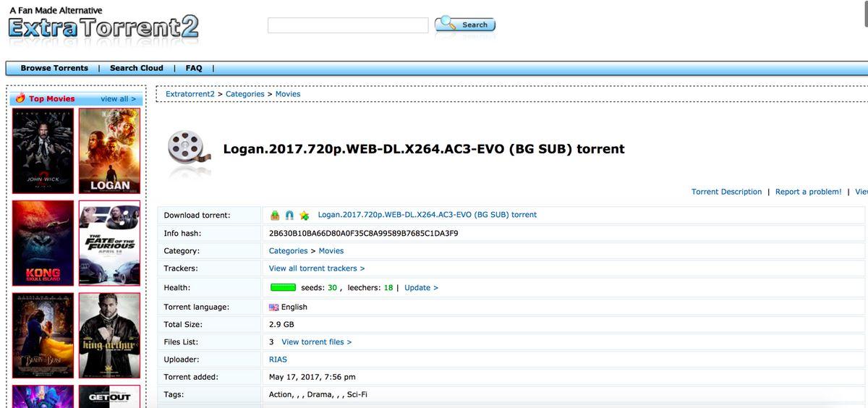
Task: Click the 'Torrent language:' label
Action: (196, 307)
